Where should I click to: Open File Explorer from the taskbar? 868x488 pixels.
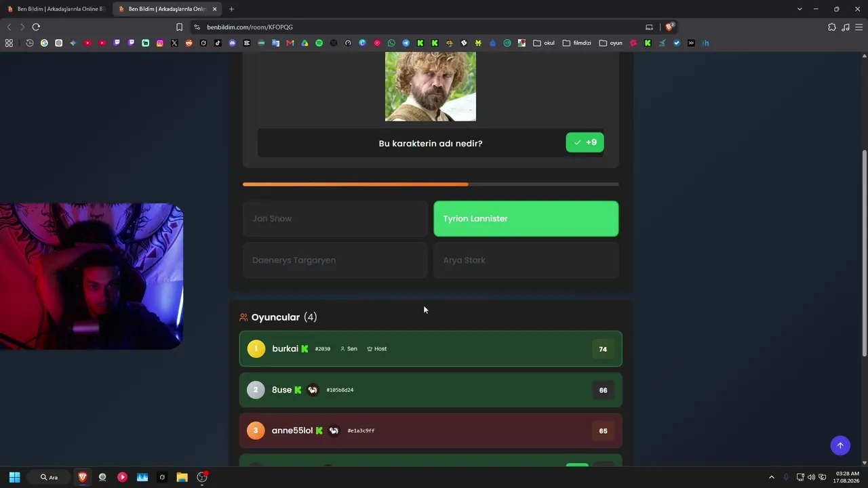pos(182,477)
